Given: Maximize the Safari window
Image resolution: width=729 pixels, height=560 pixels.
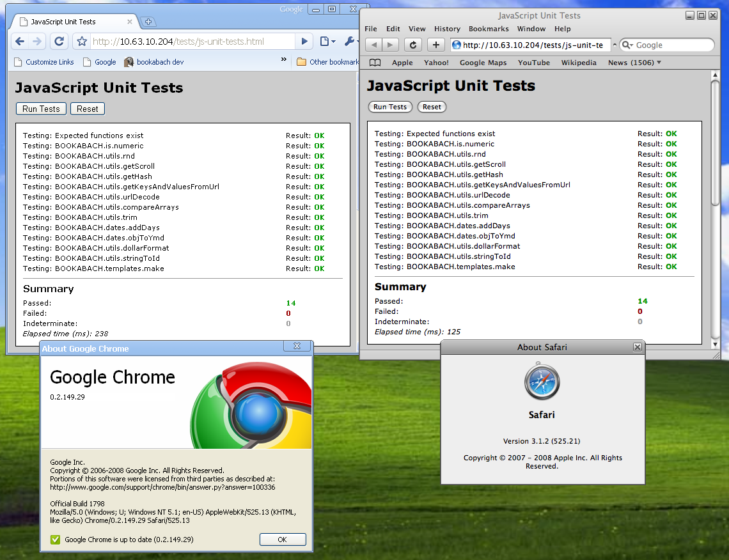Looking at the screenshot, I should click(x=702, y=15).
